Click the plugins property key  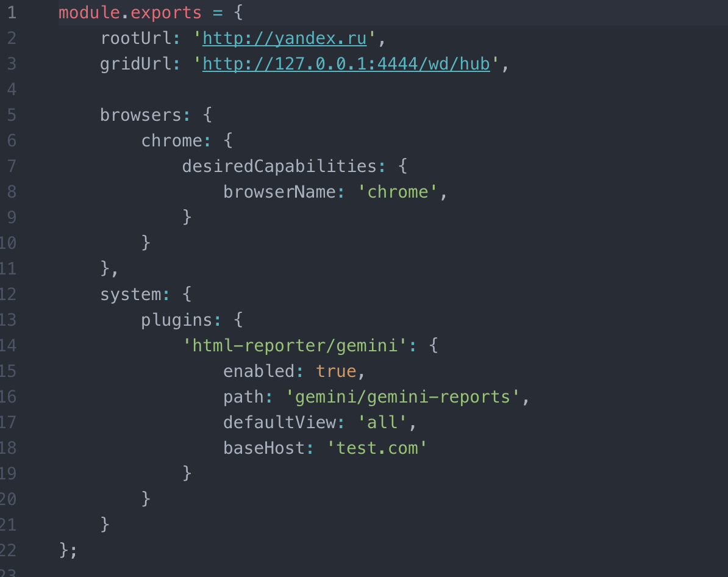(x=177, y=320)
